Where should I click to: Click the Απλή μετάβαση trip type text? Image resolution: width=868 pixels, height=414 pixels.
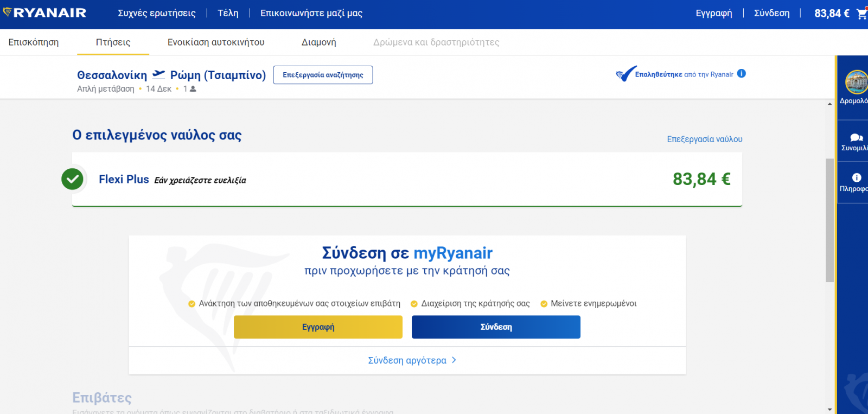(106, 89)
